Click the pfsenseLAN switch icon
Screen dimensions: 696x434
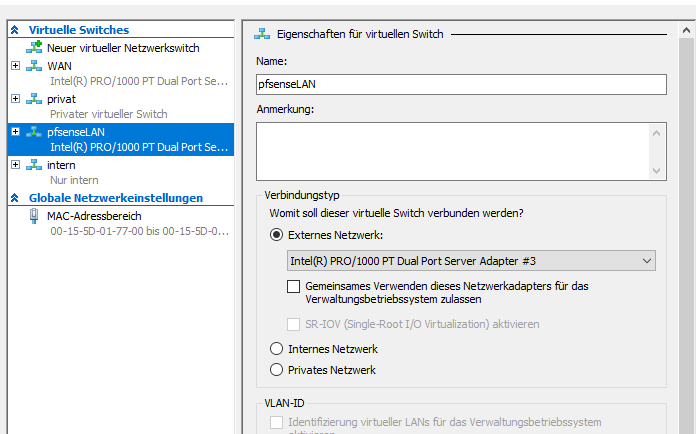click(x=34, y=132)
